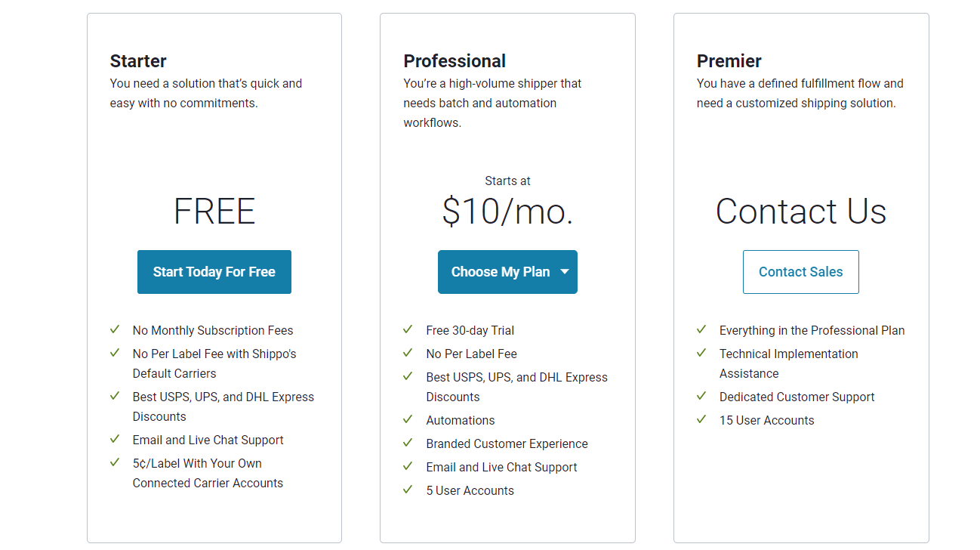This screenshot has width=980, height=550.
Task: Click checkmark beside No Monthly Subscription Fees
Action: tap(115, 329)
